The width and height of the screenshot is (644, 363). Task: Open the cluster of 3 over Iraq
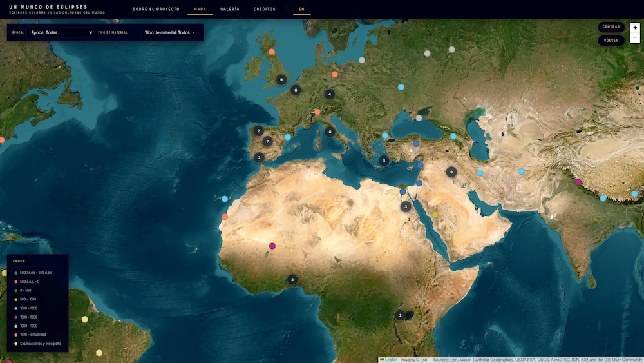click(451, 172)
